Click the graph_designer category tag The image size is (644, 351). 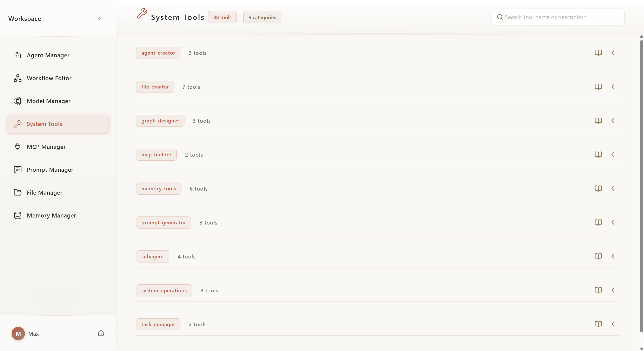tap(160, 120)
